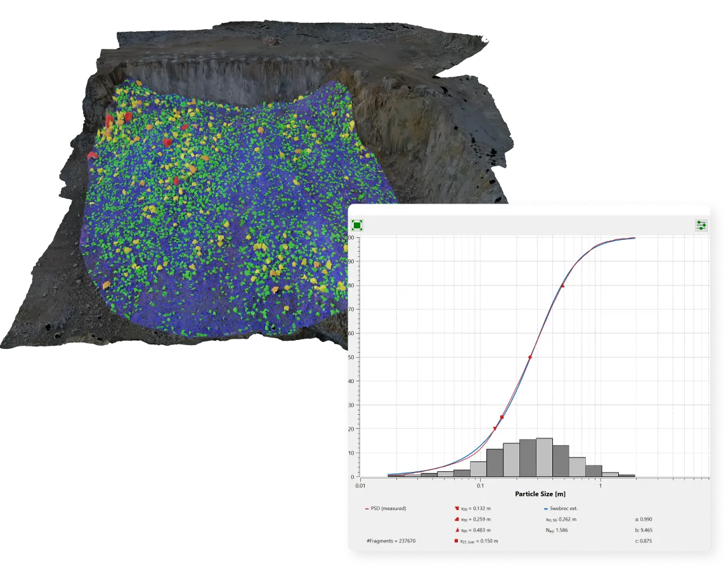Click the x25 User square marker on curve
The image size is (728, 569).
coord(502,417)
